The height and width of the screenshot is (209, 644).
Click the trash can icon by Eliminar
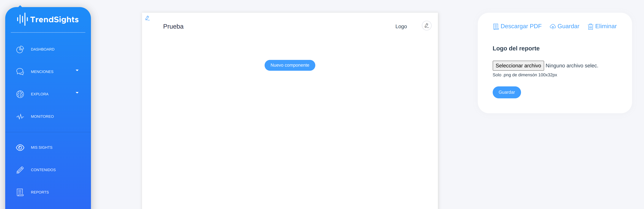pos(590,26)
